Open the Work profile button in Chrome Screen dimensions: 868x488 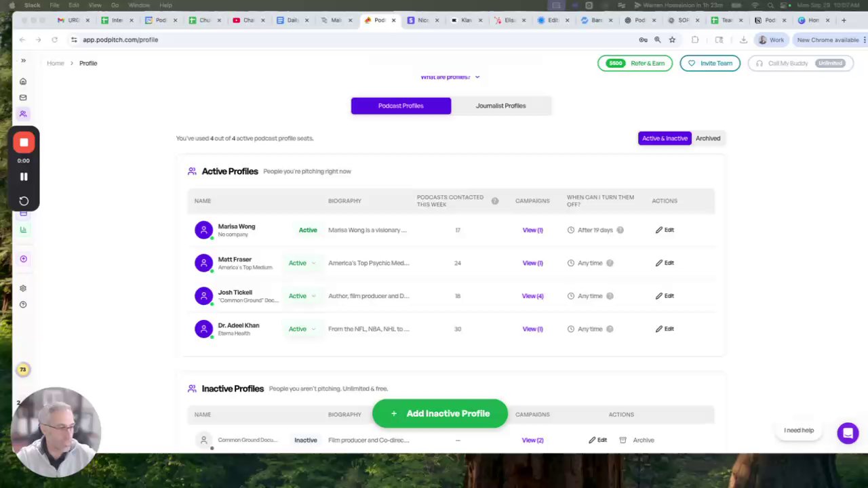pyautogui.click(x=771, y=40)
